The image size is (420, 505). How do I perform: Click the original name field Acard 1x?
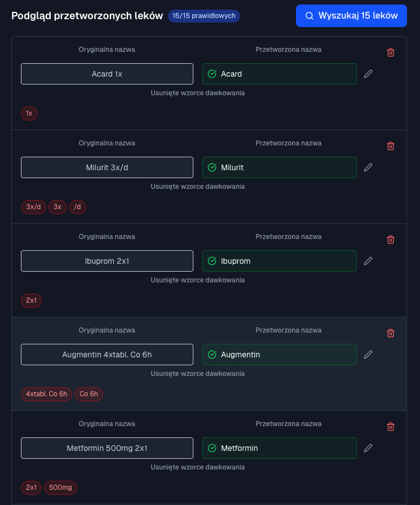(107, 74)
